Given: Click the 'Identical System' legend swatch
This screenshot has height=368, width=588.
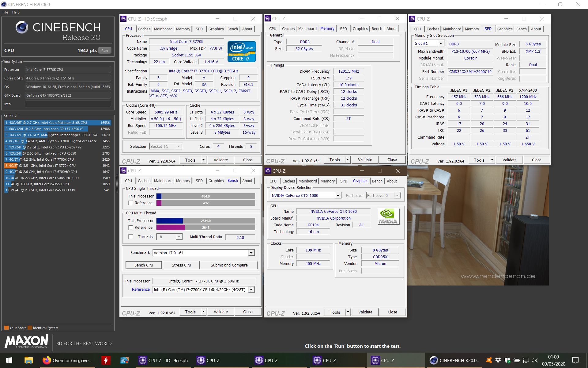Looking at the screenshot, I should [x=30, y=328].
